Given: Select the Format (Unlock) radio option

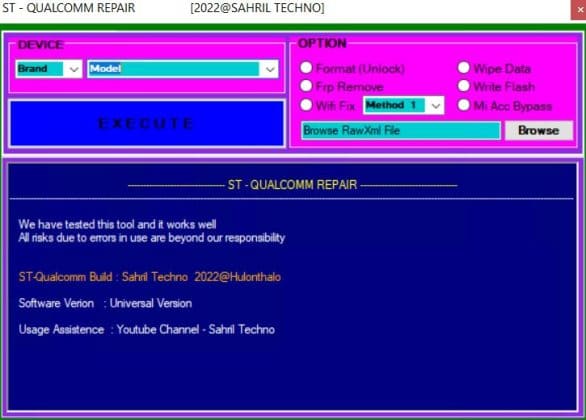Looking at the screenshot, I should [306, 68].
